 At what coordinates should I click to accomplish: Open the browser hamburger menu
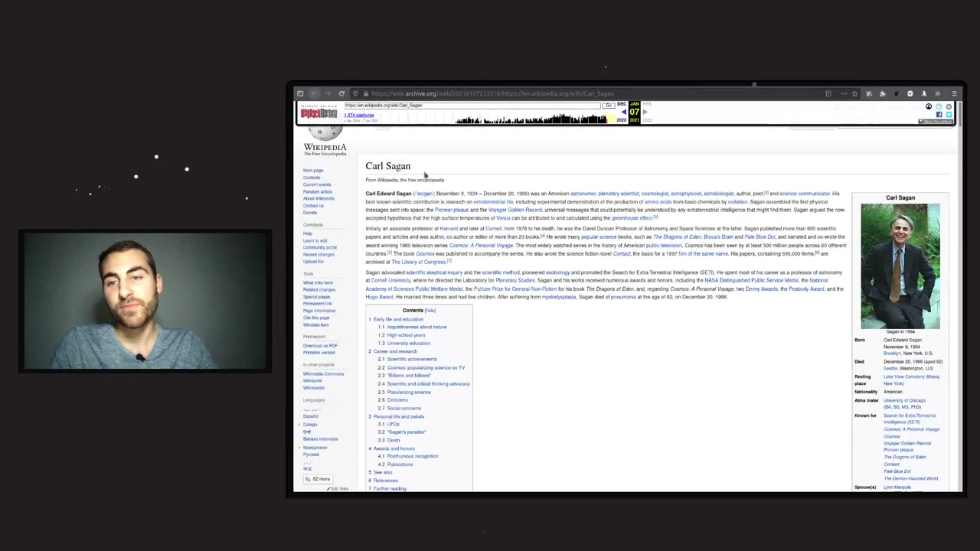pos(954,93)
